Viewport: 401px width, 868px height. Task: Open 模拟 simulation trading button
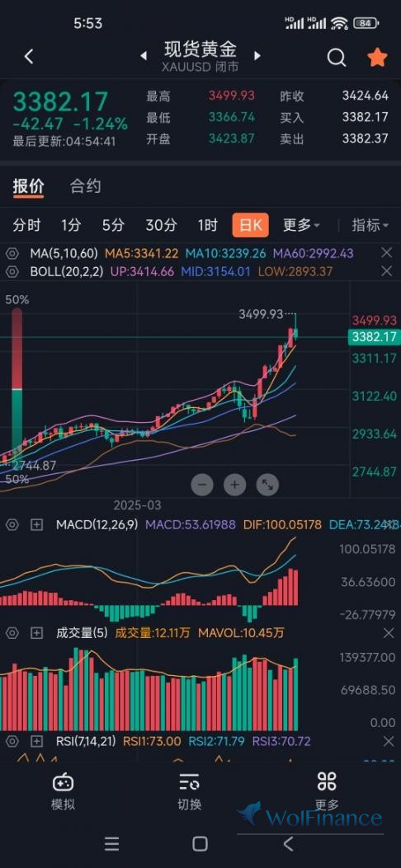[64, 791]
